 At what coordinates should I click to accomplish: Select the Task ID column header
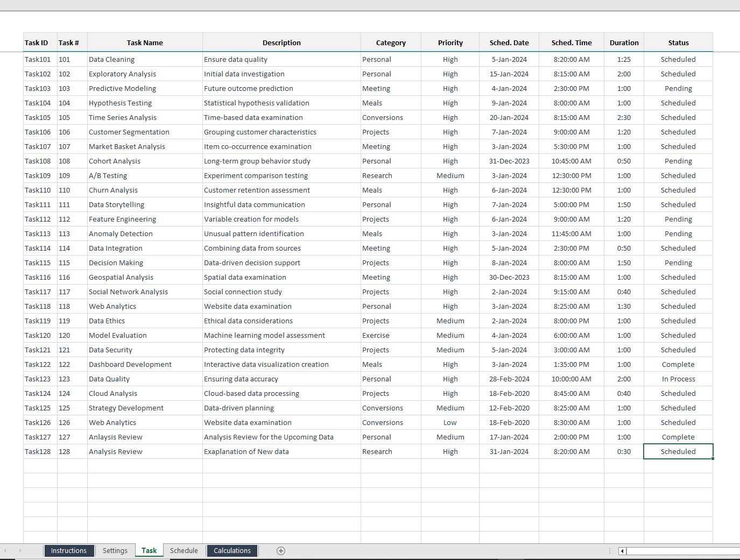point(40,42)
